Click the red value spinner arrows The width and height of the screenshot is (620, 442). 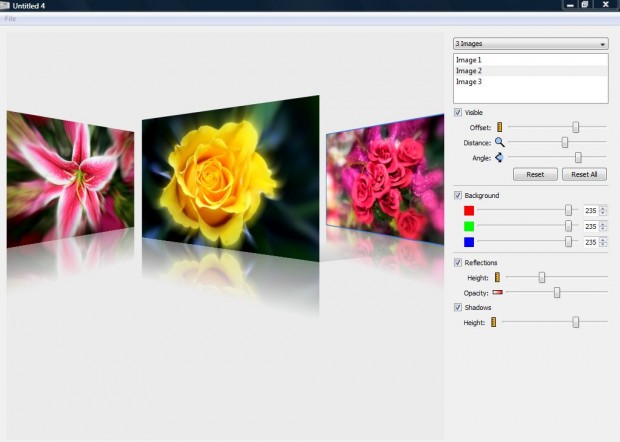point(603,210)
